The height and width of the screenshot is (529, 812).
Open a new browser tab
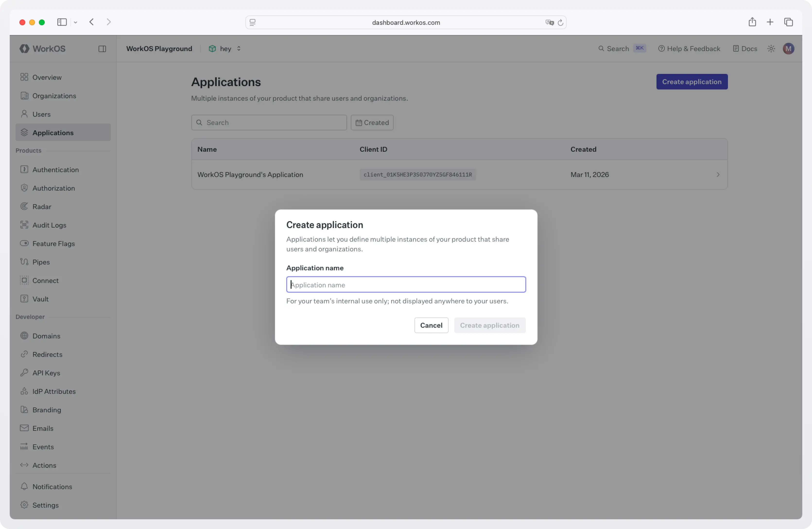pos(770,22)
